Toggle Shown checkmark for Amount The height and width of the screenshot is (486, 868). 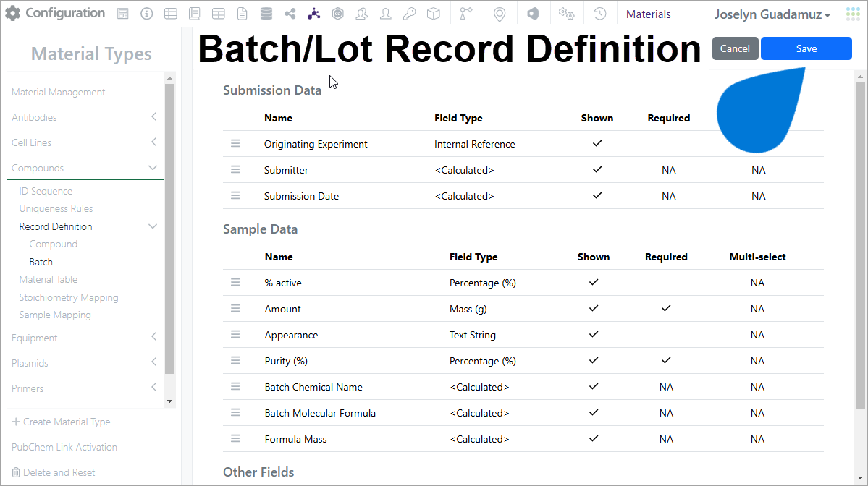pos(594,308)
